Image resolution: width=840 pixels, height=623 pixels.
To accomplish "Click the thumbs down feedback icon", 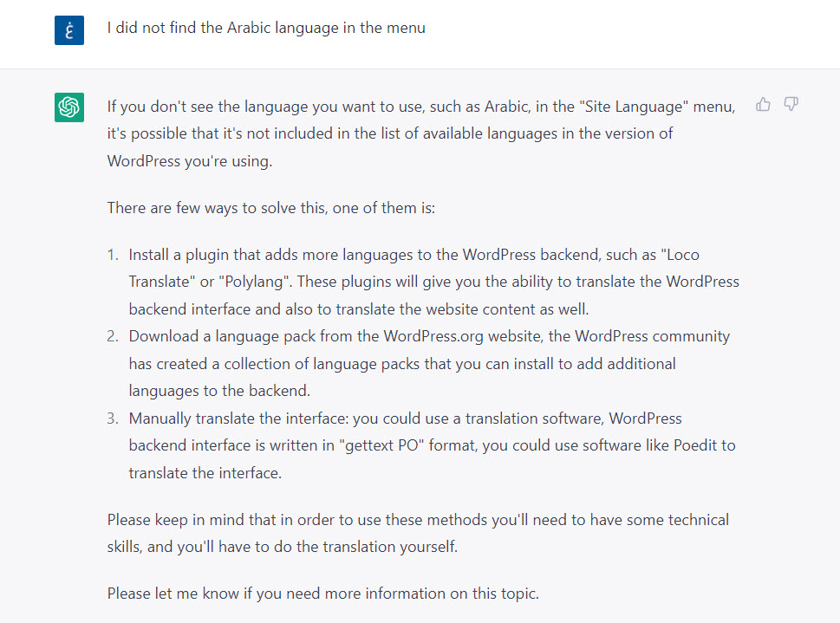I will 791,105.
